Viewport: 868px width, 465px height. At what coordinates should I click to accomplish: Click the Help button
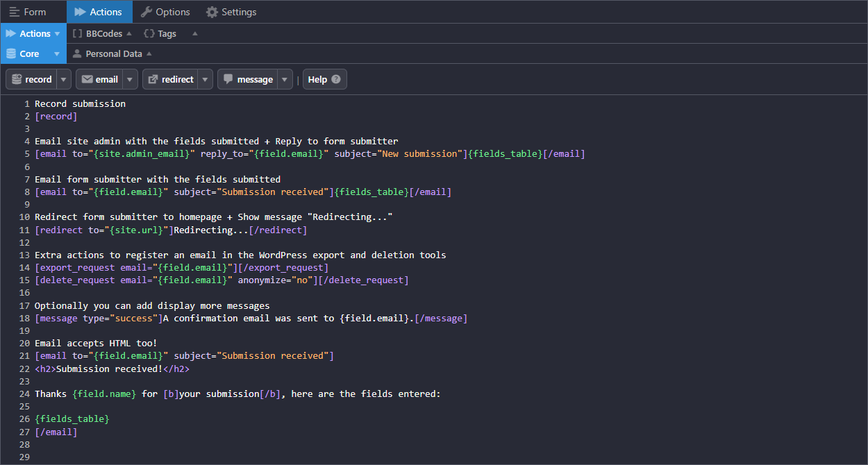[x=324, y=79]
